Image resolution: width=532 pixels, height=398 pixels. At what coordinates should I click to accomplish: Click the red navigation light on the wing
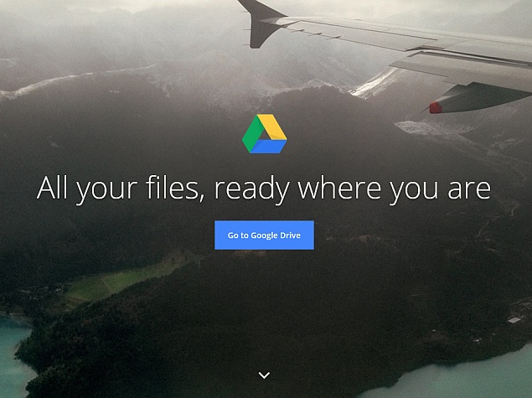click(436, 107)
